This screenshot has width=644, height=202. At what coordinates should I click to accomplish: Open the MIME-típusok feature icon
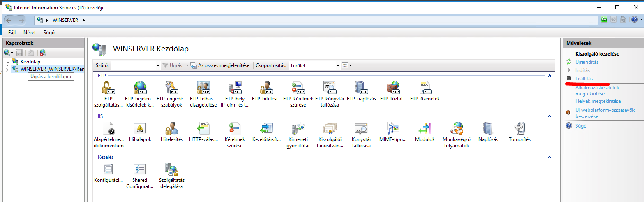click(x=393, y=128)
